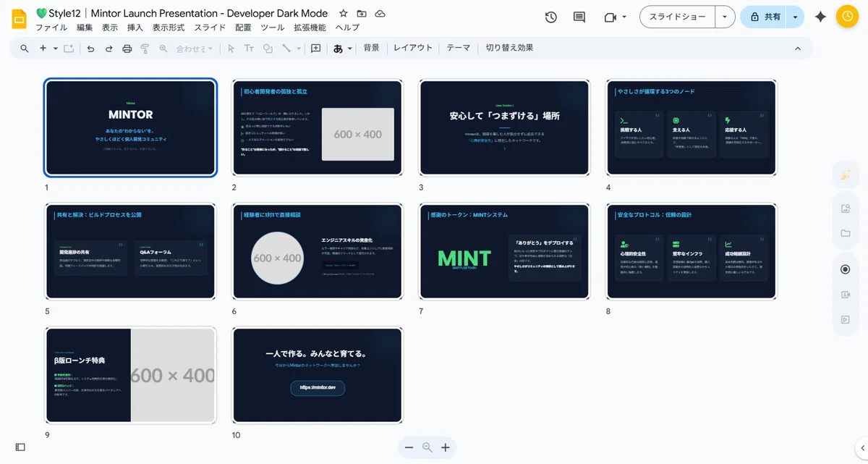Select the shape insert tool
The image size is (868, 464).
click(268, 48)
